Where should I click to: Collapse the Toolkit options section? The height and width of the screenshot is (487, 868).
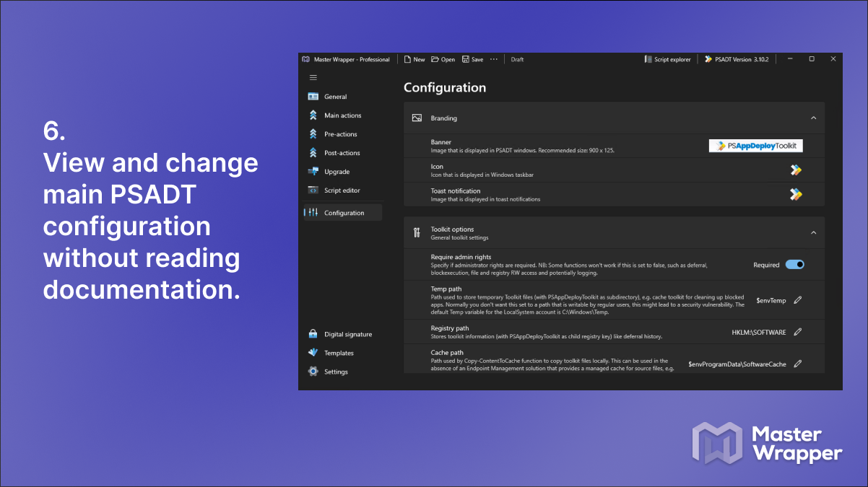[x=813, y=232]
